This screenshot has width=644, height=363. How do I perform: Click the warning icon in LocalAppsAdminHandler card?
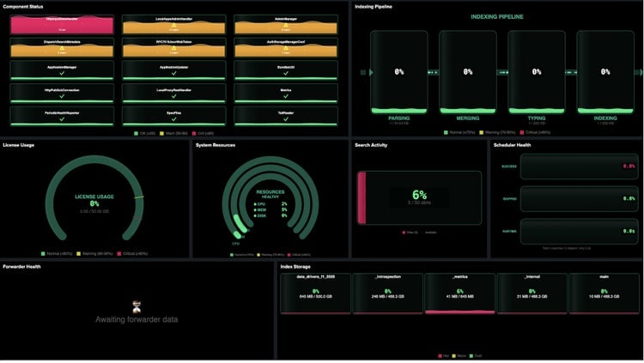point(173,25)
